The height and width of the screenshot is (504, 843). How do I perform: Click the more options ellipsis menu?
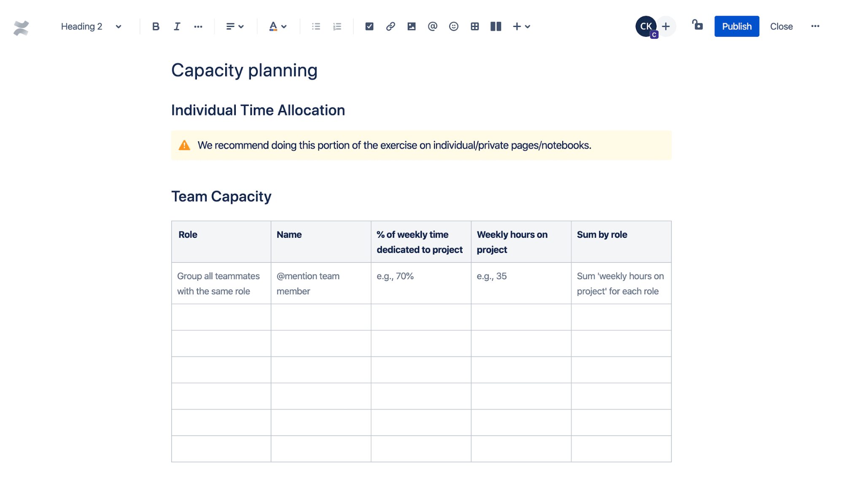815,27
